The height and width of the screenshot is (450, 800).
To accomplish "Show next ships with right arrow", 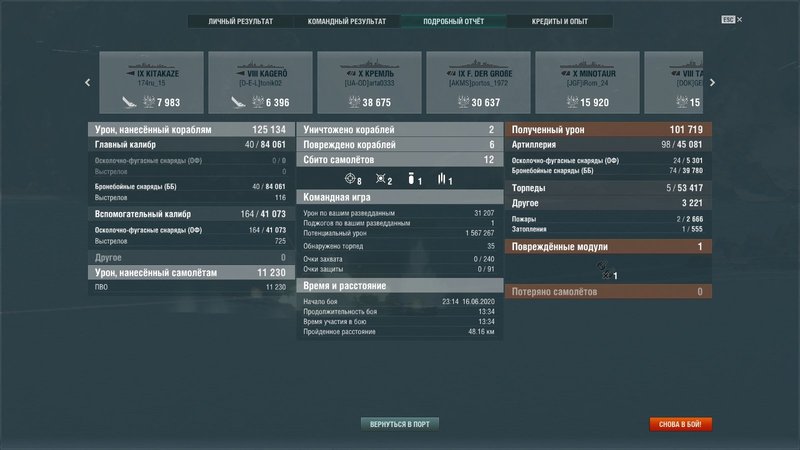I will point(712,82).
